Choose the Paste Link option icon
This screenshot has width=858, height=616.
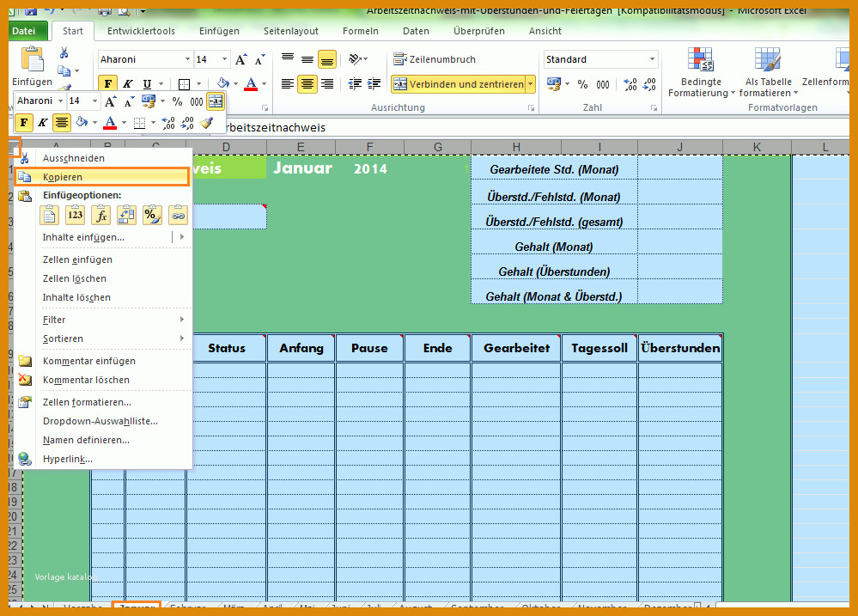click(x=178, y=215)
